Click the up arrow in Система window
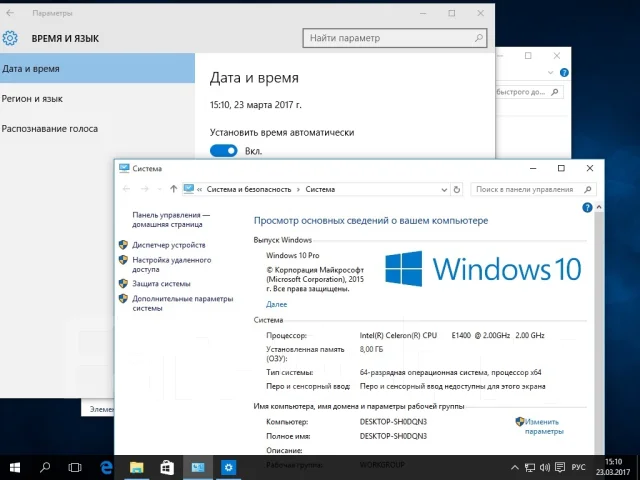Image resolution: width=640 pixels, height=480 pixels. 173,189
